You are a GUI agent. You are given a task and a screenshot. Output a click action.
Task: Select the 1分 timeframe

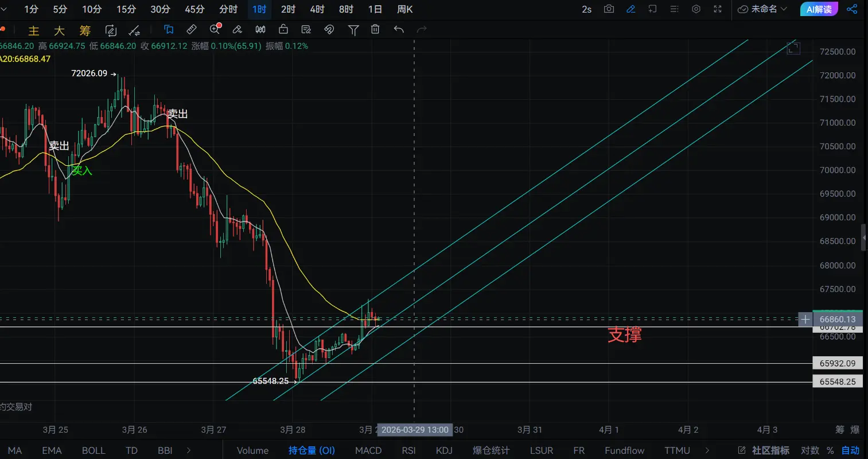pyautogui.click(x=31, y=9)
